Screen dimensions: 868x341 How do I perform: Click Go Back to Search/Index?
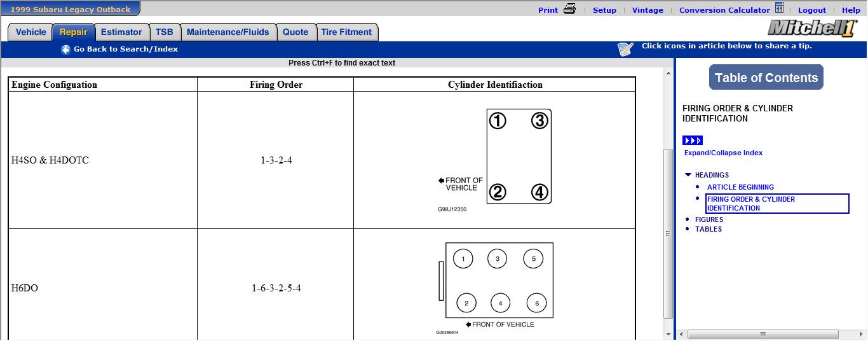(x=126, y=49)
